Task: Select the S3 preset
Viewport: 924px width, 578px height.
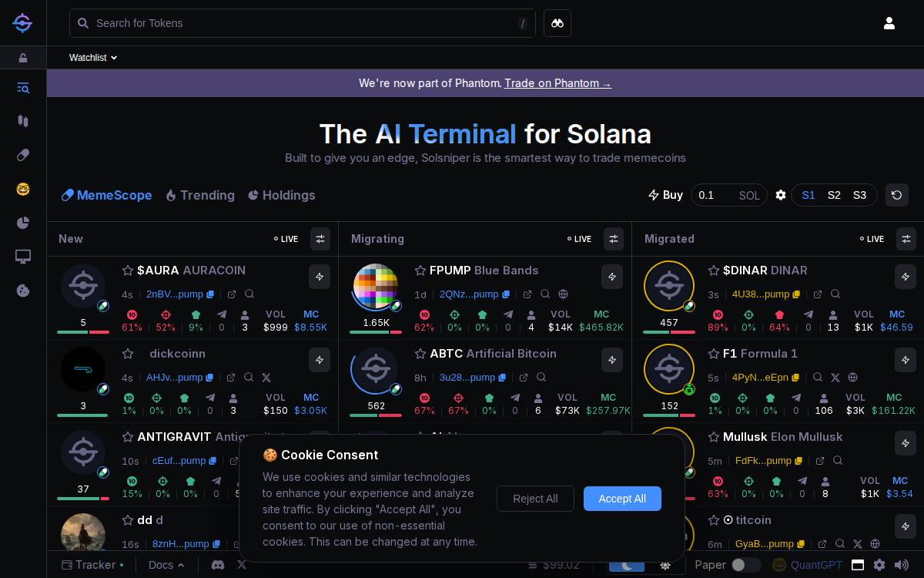Action: [859, 195]
